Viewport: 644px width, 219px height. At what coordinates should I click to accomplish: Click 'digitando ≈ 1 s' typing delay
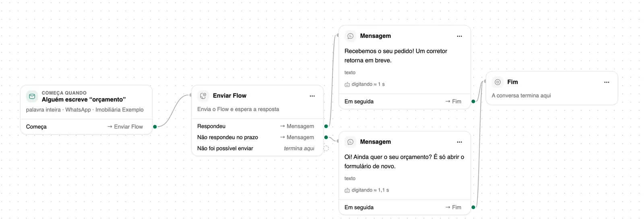(x=368, y=85)
